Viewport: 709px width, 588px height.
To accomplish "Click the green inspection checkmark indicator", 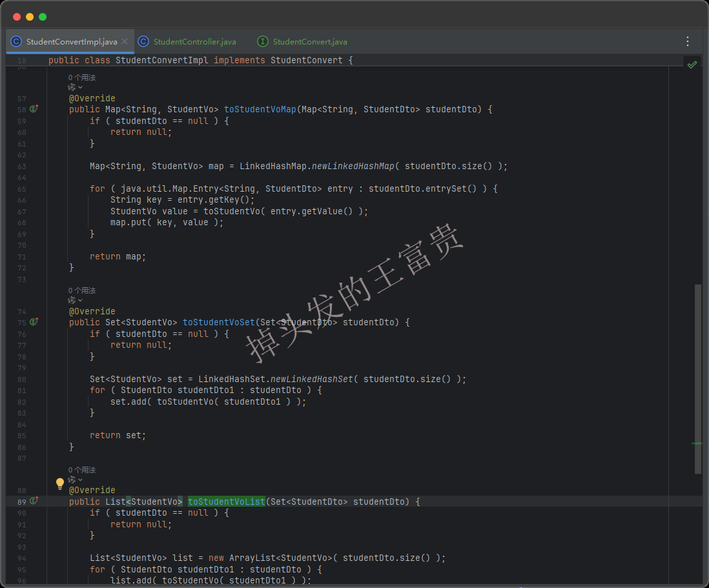I will (692, 65).
